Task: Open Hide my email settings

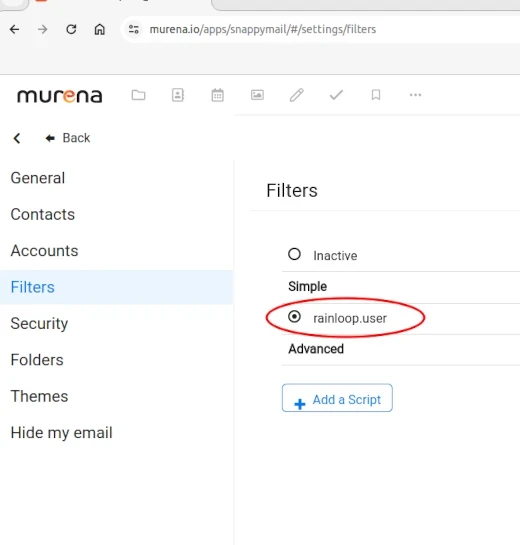Action: 62,433
